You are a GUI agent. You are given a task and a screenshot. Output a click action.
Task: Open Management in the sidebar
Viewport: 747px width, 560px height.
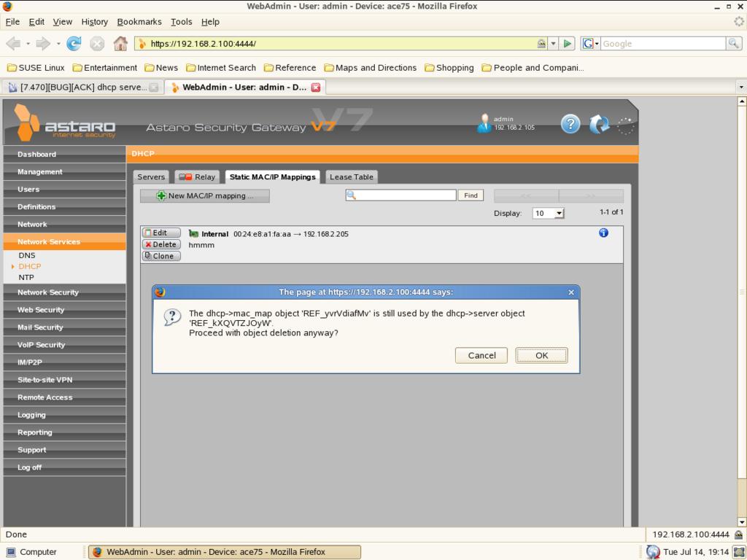point(64,172)
